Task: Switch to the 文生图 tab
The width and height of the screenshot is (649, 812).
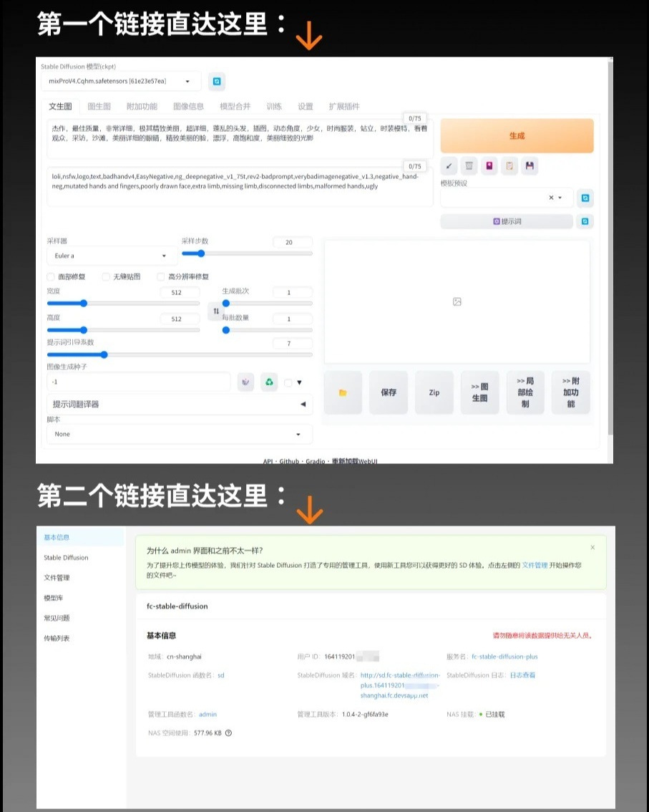Action: coord(61,106)
